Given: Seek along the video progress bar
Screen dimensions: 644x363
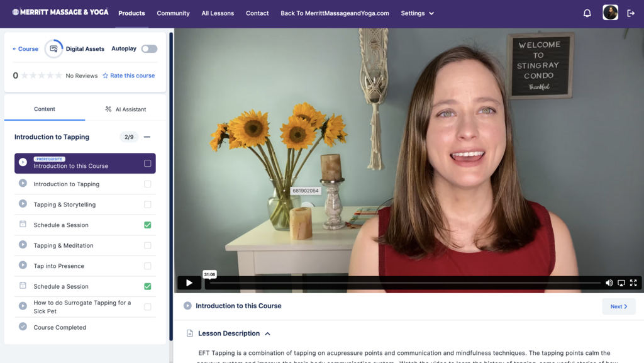Looking at the screenshot, I should tap(402, 283).
